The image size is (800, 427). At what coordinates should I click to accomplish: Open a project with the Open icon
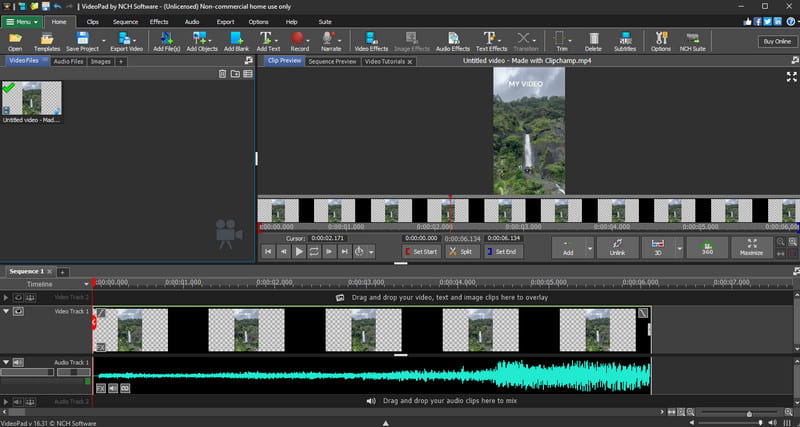click(x=15, y=42)
